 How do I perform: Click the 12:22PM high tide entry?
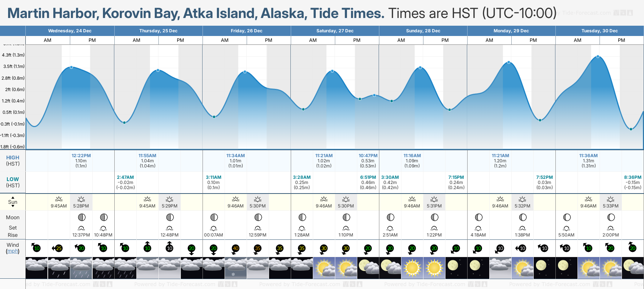pyautogui.click(x=81, y=161)
